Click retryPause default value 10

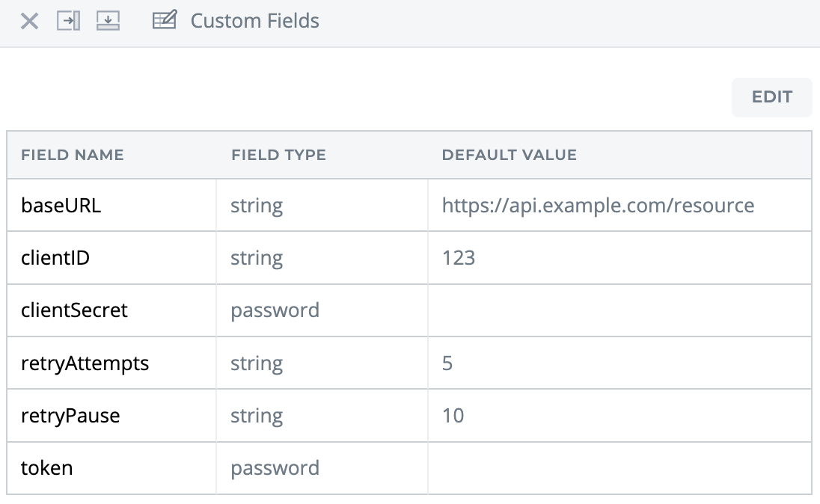point(453,416)
